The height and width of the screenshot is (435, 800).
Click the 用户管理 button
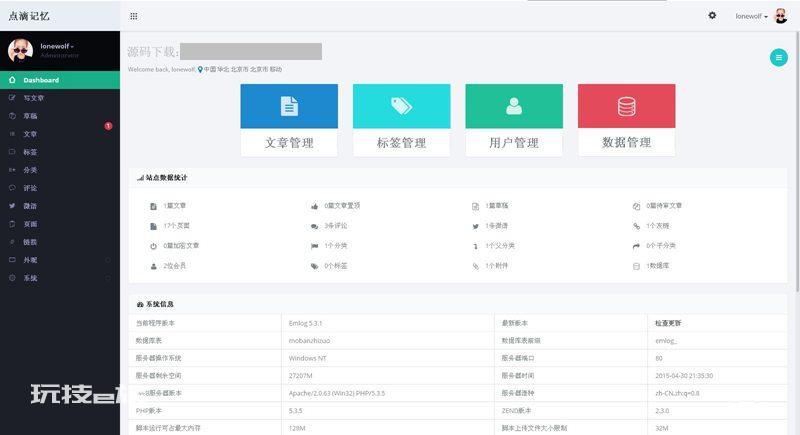pyautogui.click(x=514, y=143)
